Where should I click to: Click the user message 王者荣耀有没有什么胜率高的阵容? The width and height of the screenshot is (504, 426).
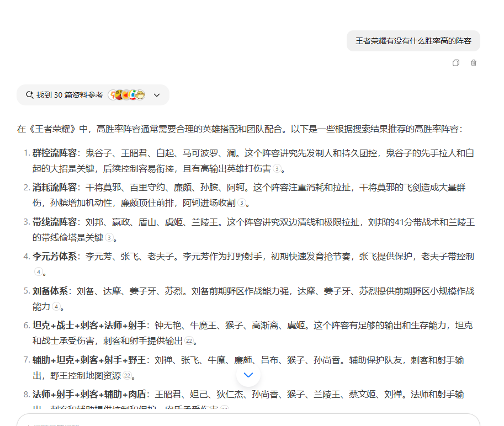coord(413,41)
